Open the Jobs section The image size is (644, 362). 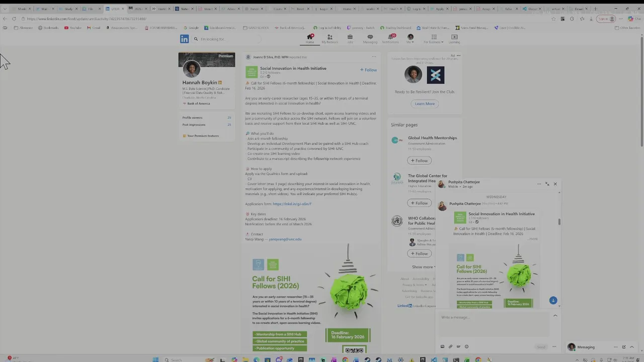[x=350, y=39]
